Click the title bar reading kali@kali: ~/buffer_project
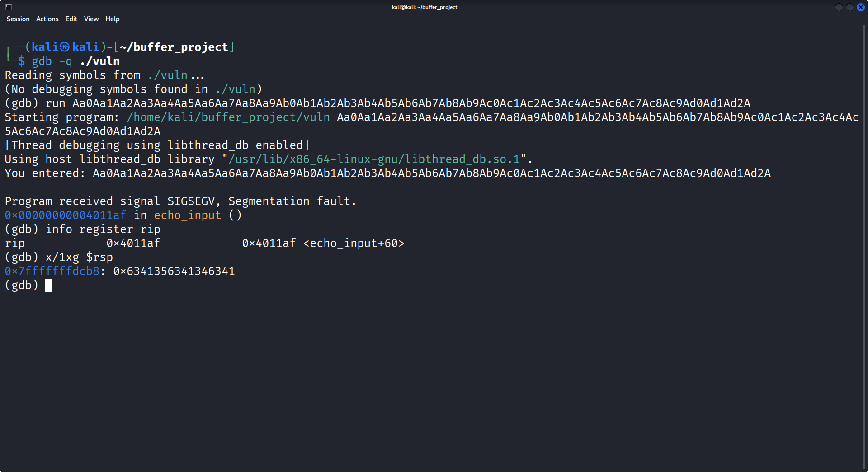 pos(424,7)
